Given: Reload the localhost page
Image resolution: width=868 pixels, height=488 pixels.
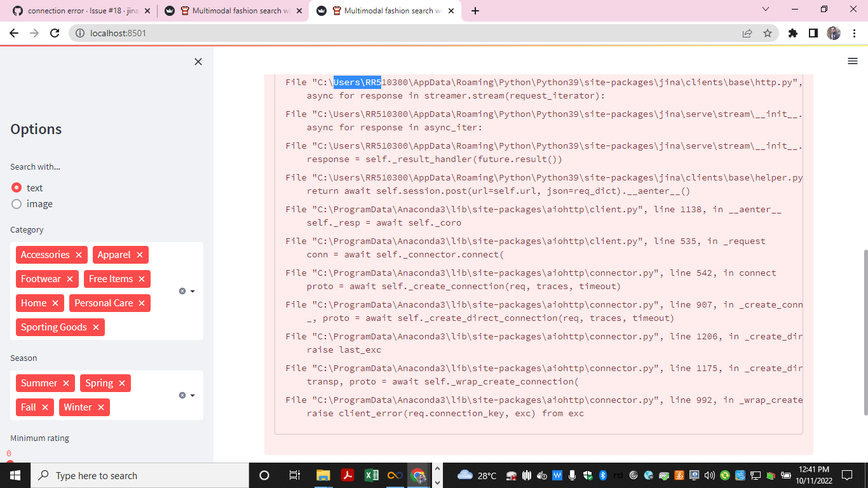Looking at the screenshot, I should 55,33.
